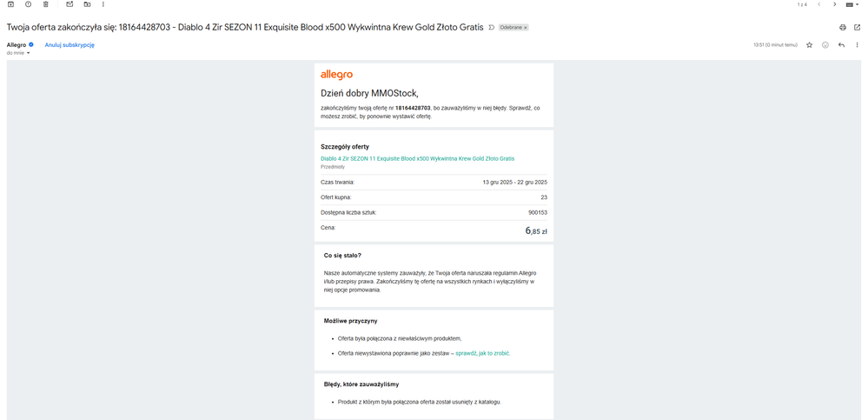Add an emoji reaction to the message
868x420 pixels.
point(825,45)
